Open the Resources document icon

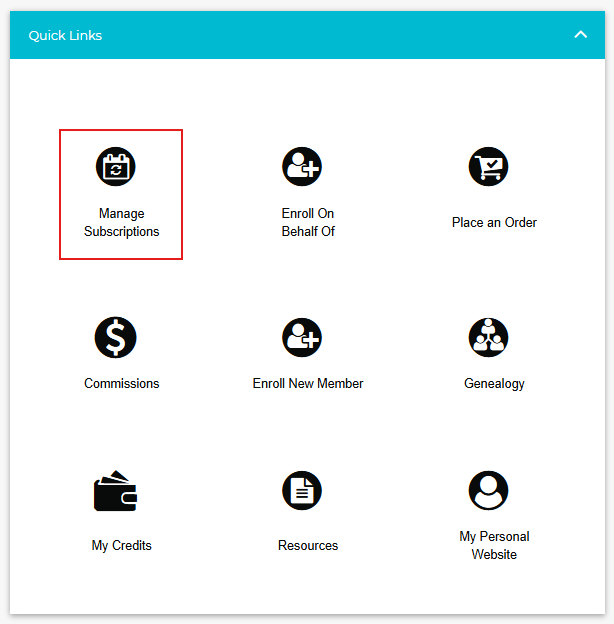(302, 490)
